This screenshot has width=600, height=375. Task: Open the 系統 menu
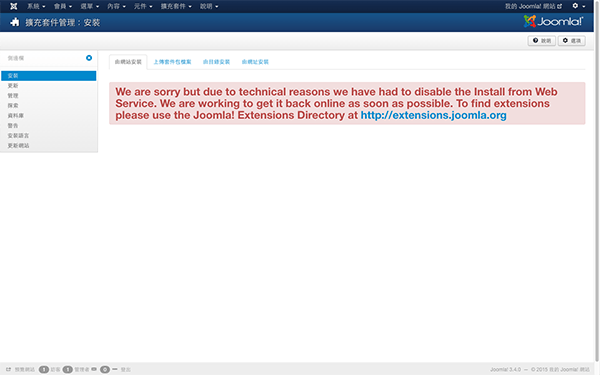[36, 6]
